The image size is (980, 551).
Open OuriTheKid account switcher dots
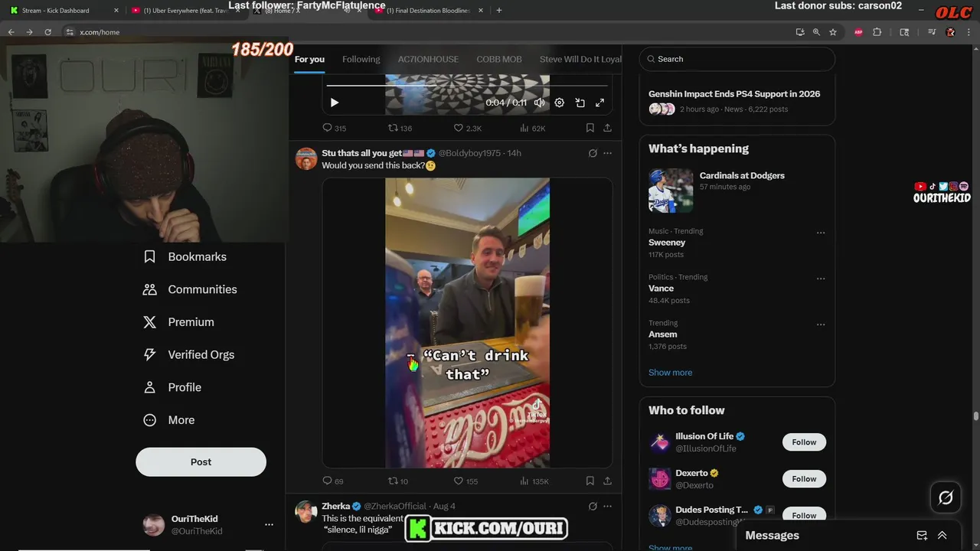point(269,525)
